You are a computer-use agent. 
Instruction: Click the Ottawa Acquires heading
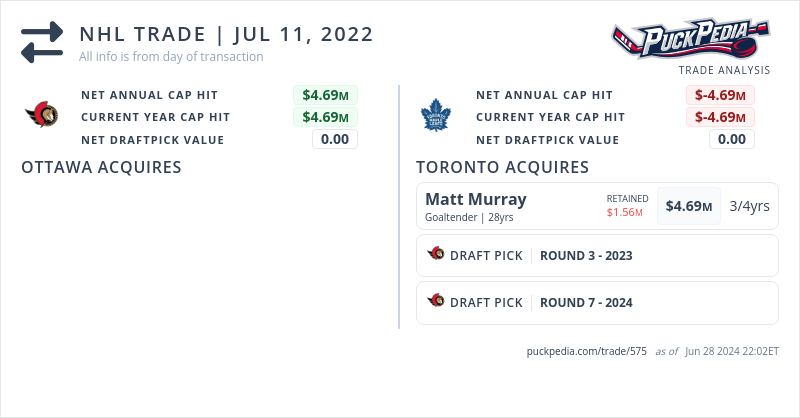(x=101, y=167)
